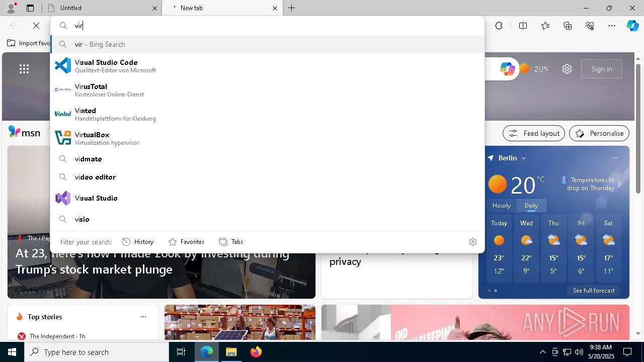The image size is (644, 362).
Task: Expand the temperatures drop alert arrow
Action: pyautogui.click(x=619, y=184)
